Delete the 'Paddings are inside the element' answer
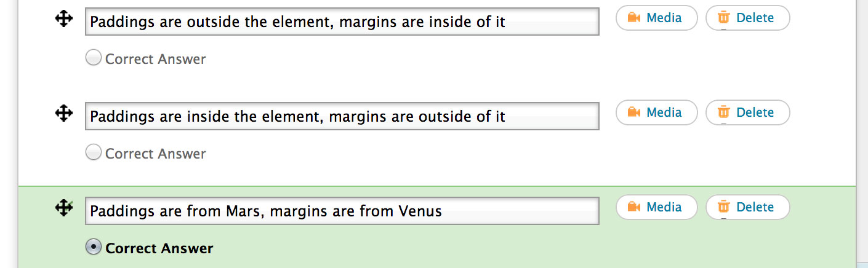The height and width of the screenshot is (268, 868). click(x=747, y=112)
